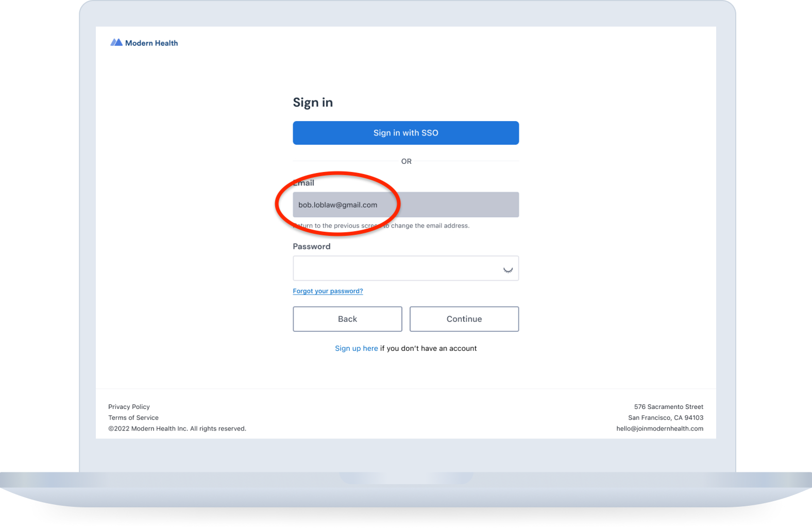812x530 pixels.
Task: Click the greyed-out email field with bob.loblaw@gmail.com
Action: point(405,205)
